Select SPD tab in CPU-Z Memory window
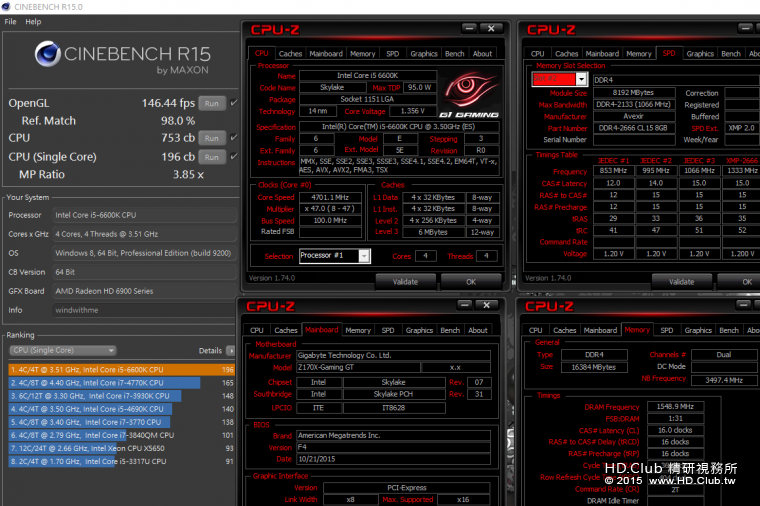The height and width of the screenshot is (506, 760). [666, 330]
